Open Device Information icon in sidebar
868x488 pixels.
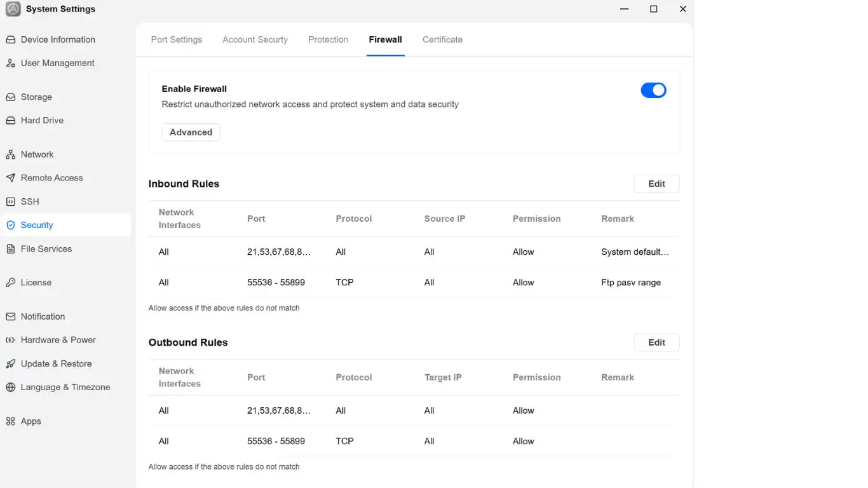click(x=10, y=39)
